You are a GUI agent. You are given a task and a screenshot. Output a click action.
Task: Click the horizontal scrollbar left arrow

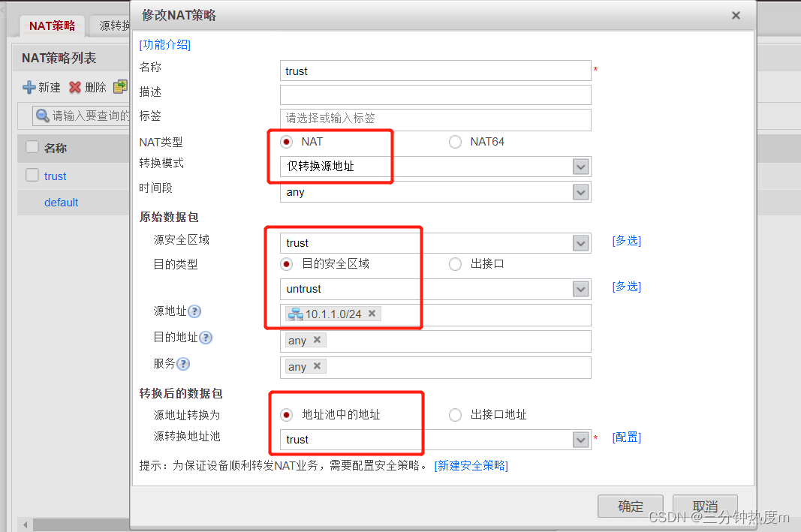point(25,524)
